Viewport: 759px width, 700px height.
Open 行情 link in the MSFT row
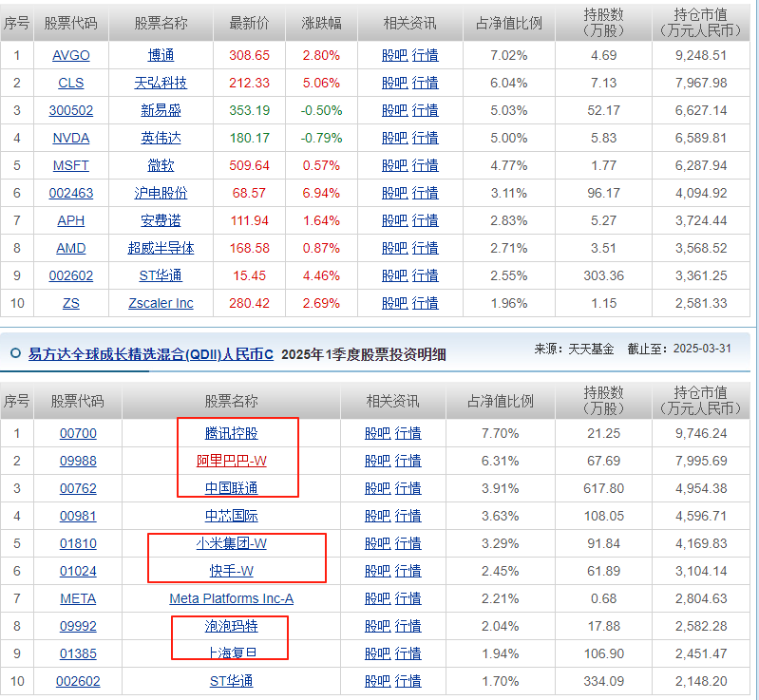tap(426, 165)
